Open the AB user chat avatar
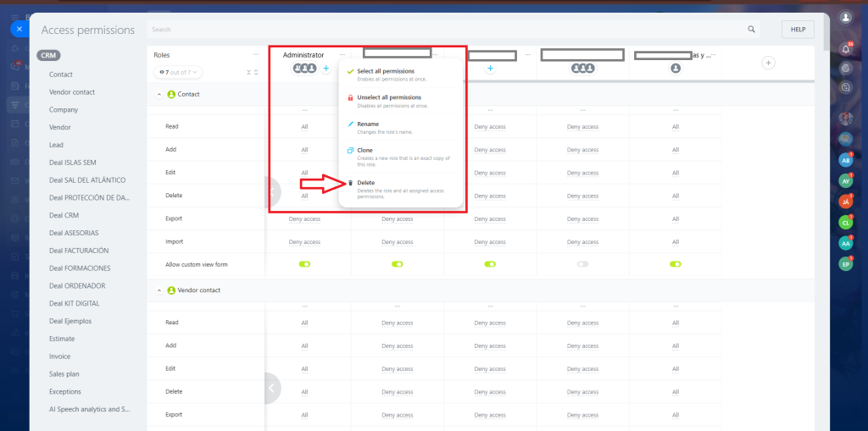 (x=845, y=159)
